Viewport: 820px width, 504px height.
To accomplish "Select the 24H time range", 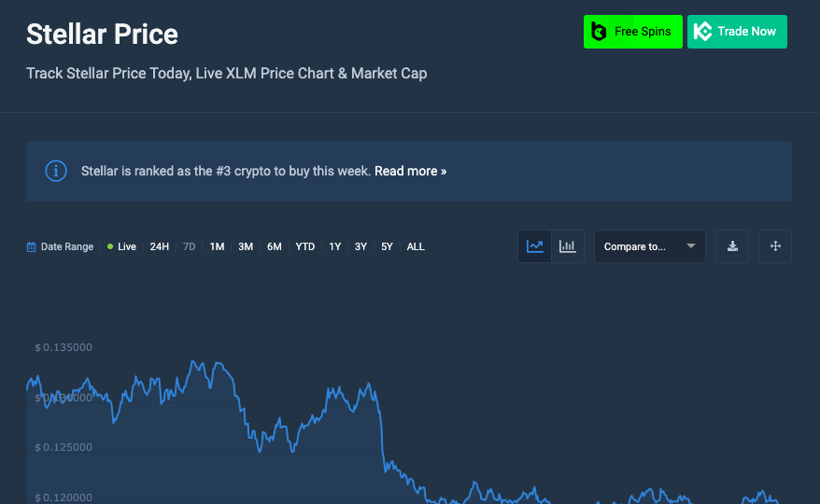I will point(160,246).
